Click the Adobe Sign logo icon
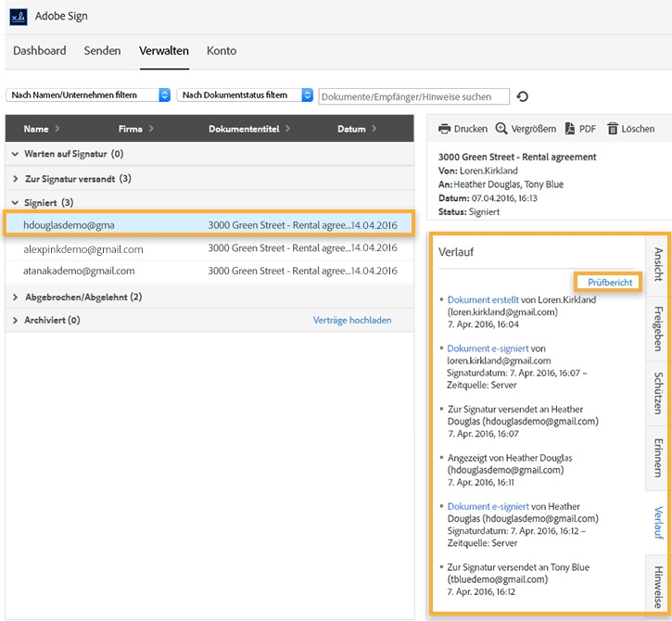The image size is (672, 621). [x=18, y=17]
